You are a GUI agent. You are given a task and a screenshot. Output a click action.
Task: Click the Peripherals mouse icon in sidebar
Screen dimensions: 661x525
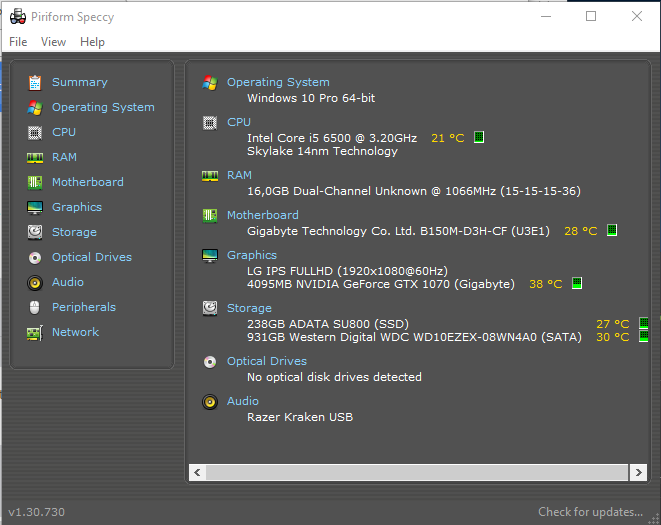pos(35,307)
